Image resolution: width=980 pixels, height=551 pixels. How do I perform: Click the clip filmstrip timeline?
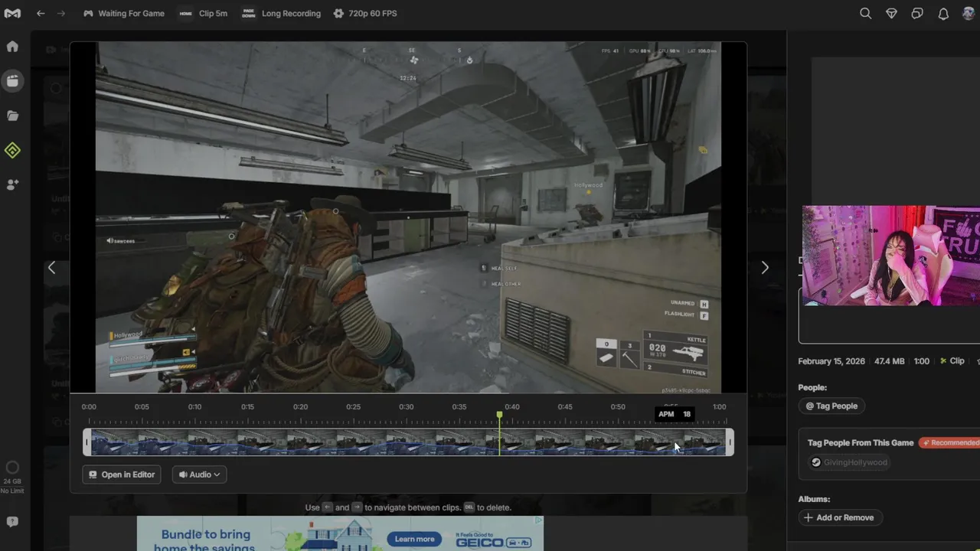[x=408, y=442]
